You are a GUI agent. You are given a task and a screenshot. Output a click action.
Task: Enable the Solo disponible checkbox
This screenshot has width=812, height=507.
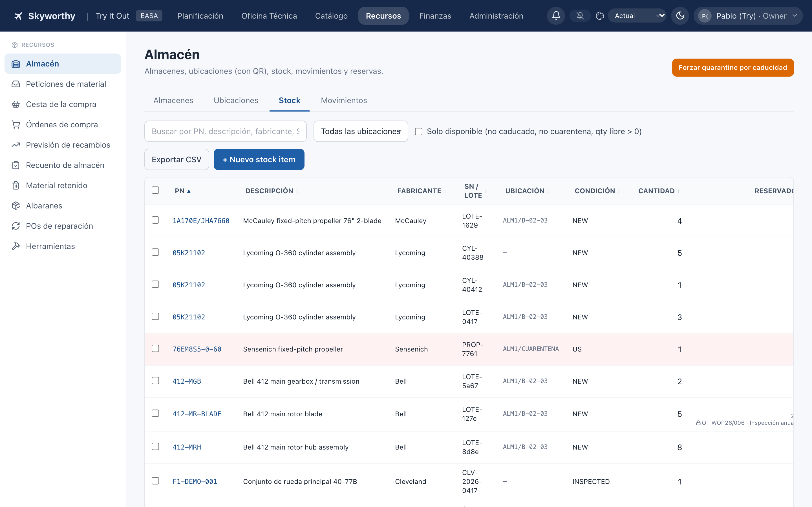pos(418,132)
